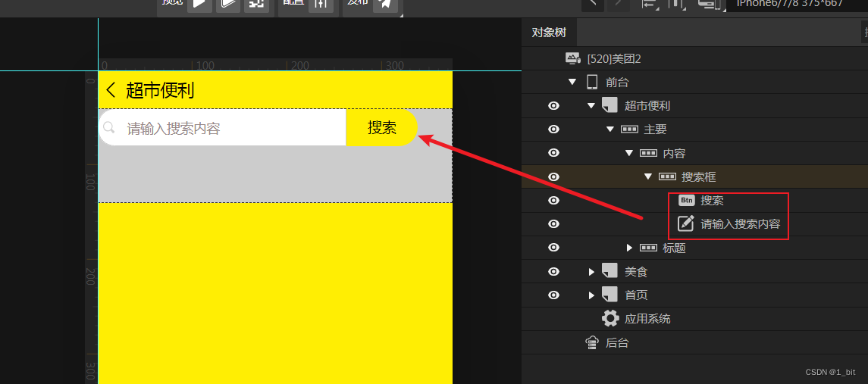Image resolution: width=868 pixels, height=384 pixels.
Task: Click the page icon of 美食
Action: 609,271
